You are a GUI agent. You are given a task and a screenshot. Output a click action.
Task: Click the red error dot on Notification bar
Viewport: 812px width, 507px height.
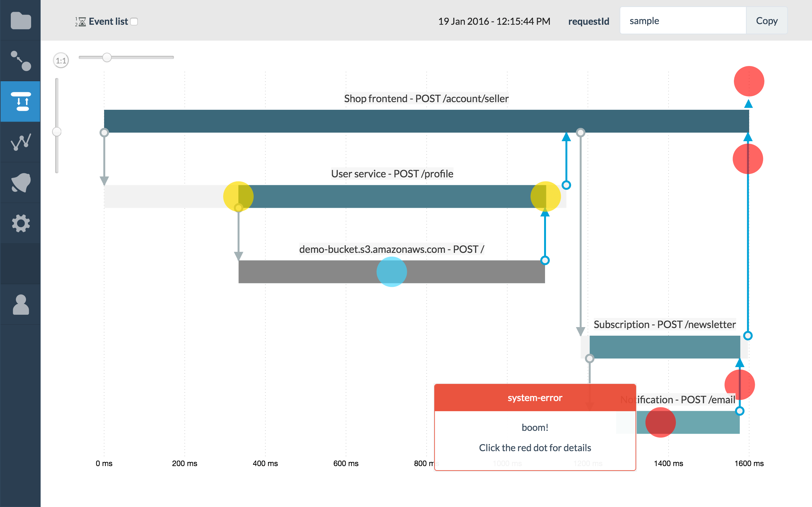[660, 422]
